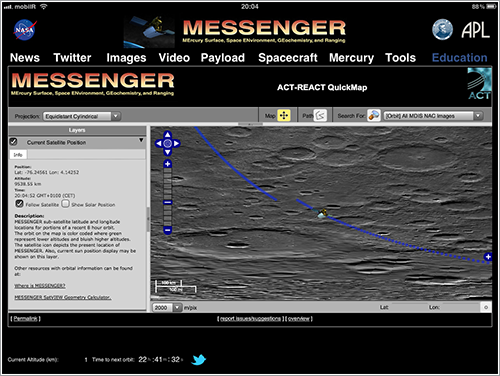Click the battery indicator in status bar
This screenshot has width=500, height=376.
492,6
